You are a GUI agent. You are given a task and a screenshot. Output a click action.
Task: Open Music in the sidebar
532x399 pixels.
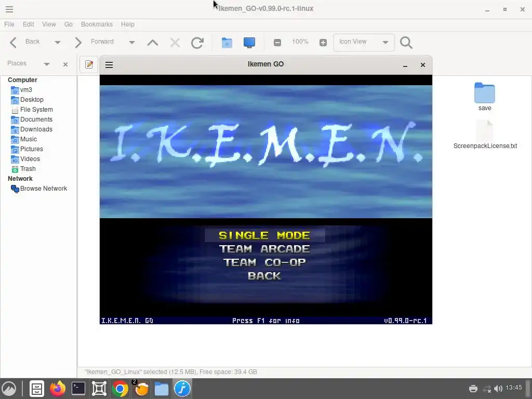[24, 139]
